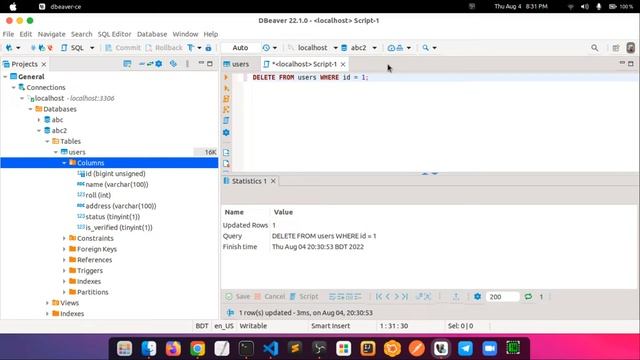Click the Projects panel link-with-editor icon
Screen dimensions: 640x360
pyautogui.click(x=150, y=64)
